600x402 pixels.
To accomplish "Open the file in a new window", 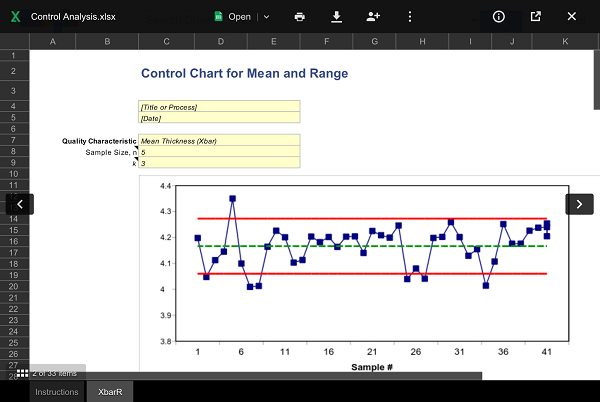I will [535, 17].
